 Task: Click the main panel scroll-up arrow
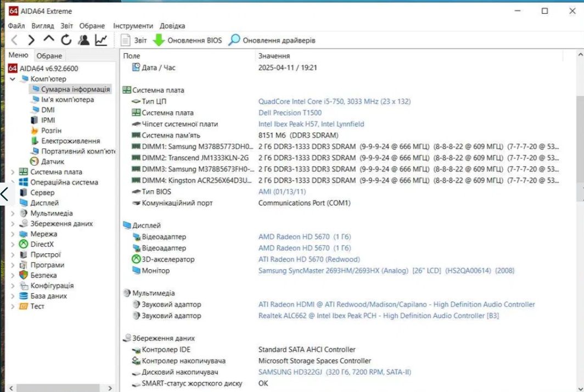580,55
